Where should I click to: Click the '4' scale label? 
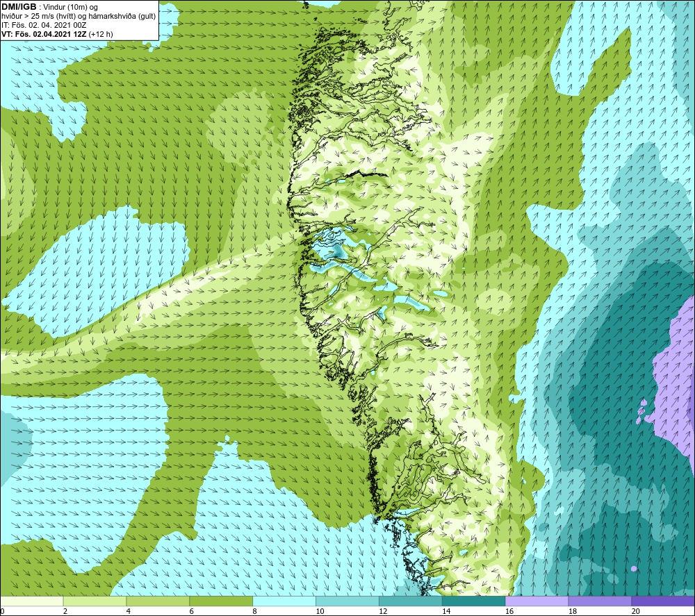(x=129, y=611)
